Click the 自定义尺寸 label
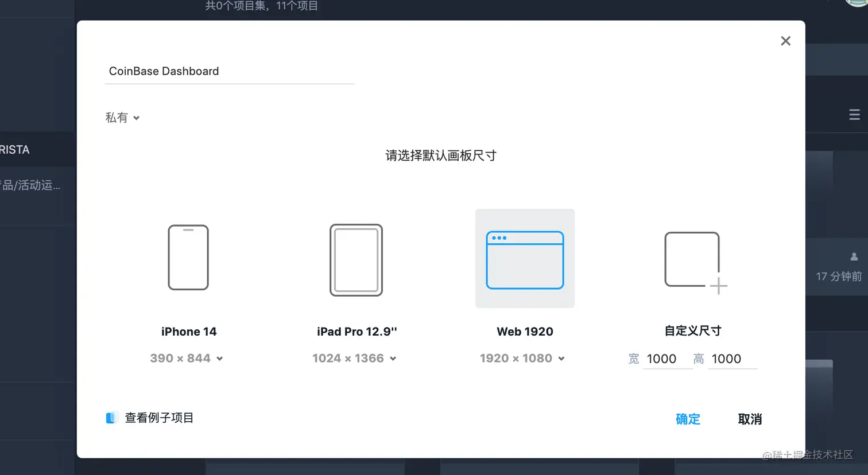 (x=693, y=331)
